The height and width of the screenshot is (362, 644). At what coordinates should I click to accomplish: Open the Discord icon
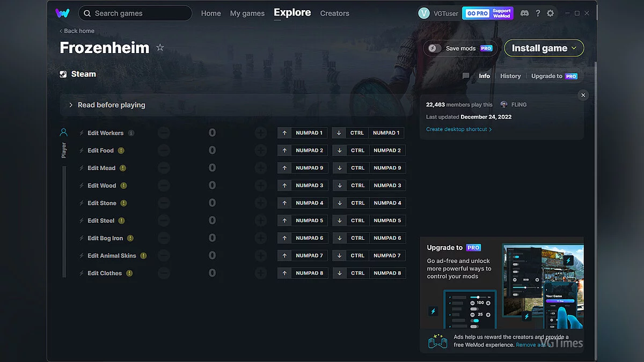tap(524, 13)
